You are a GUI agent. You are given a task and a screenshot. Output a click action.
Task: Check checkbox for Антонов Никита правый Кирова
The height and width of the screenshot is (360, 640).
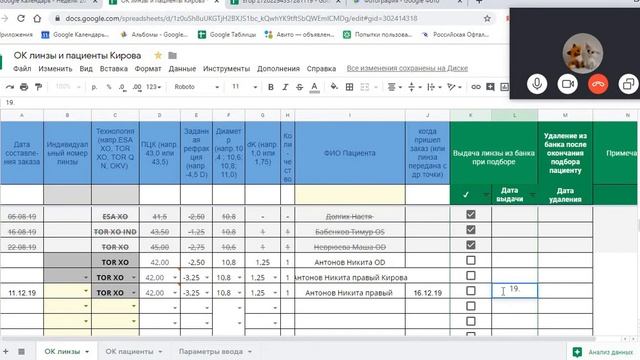coord(471,276)
